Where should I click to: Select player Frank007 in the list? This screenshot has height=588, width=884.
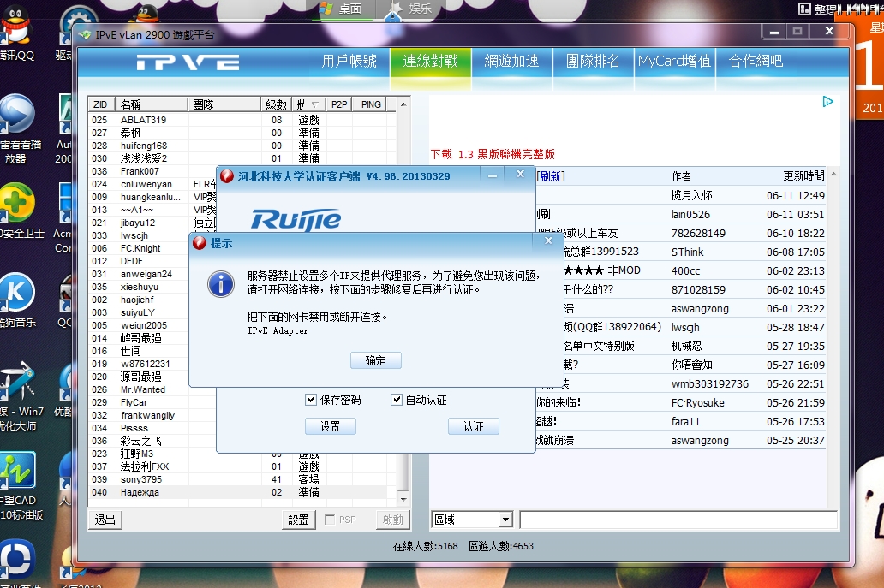click(152, 171)
